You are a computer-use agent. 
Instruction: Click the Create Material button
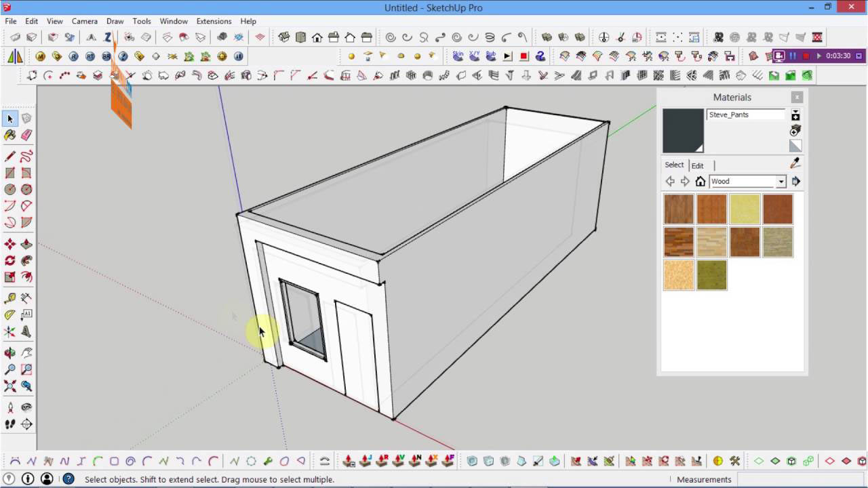(x=794, y=130)
